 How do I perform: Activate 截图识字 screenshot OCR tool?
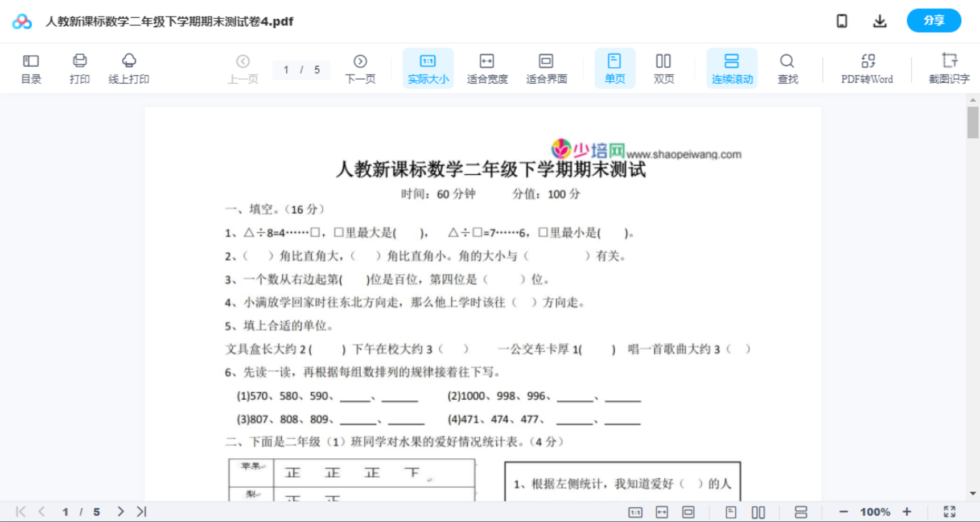click(949, 68)
